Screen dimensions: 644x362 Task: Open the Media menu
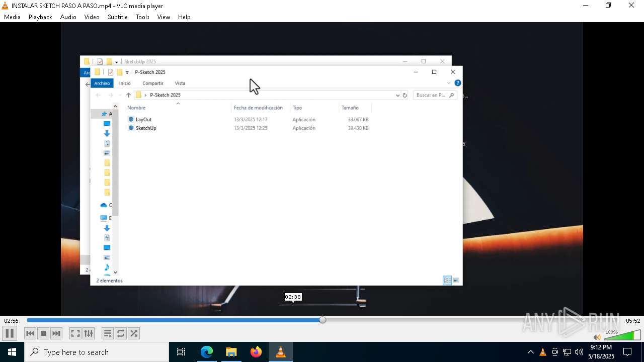pyautogui.click(x=12, y=17)
